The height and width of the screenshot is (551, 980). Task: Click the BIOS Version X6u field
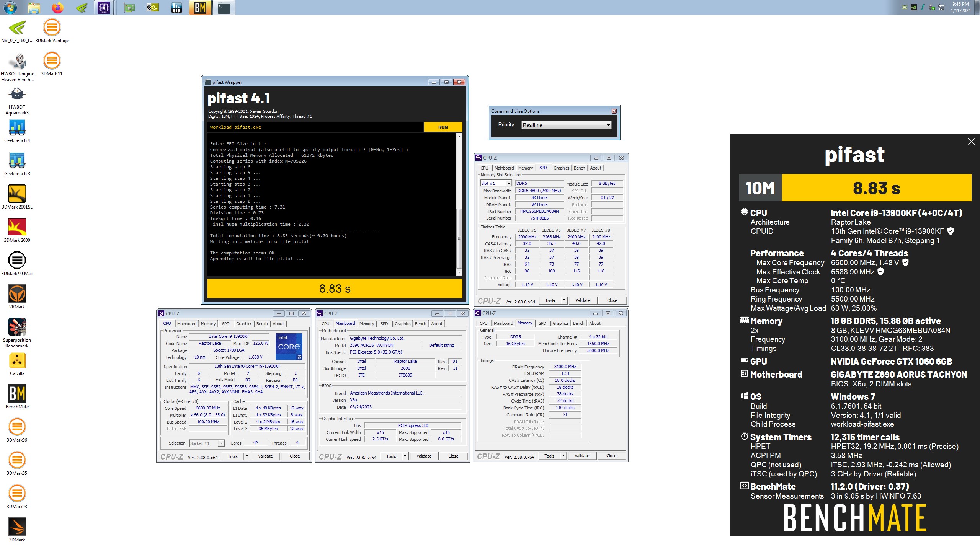[405, 400]
